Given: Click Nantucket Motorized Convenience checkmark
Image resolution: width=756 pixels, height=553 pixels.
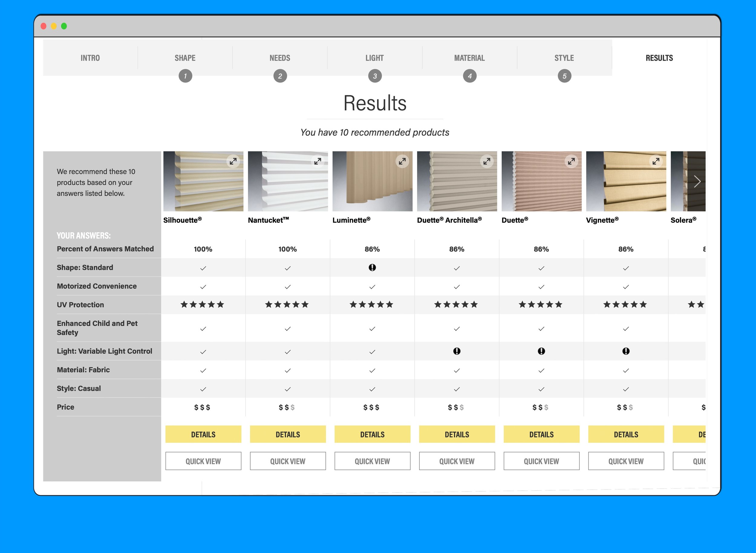Looking at the screenshot, I should tap(288, 287).
